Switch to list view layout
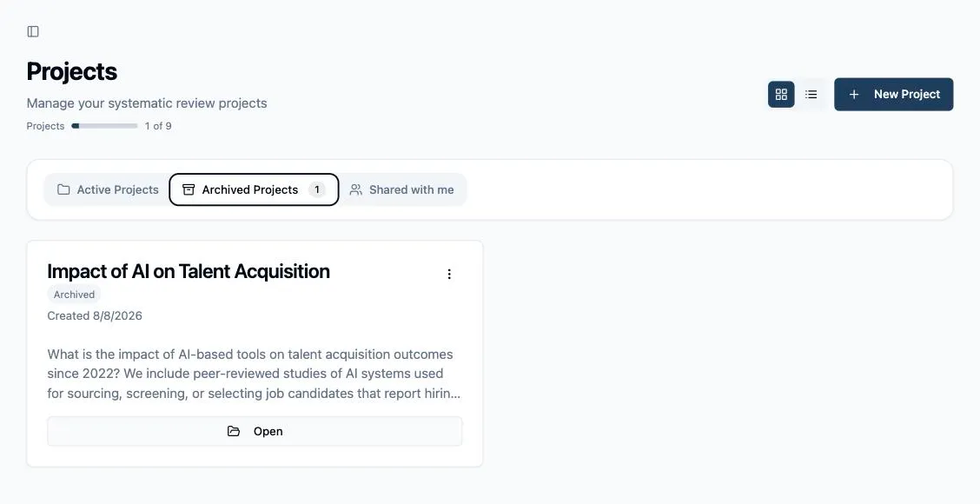The width and height of the screenshot is (980, 504). (x=811, y=95)
